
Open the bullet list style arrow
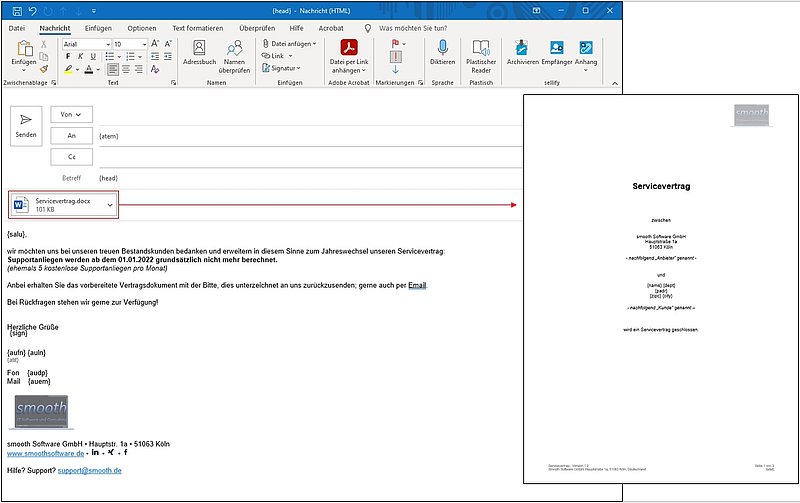coord(119,57)
